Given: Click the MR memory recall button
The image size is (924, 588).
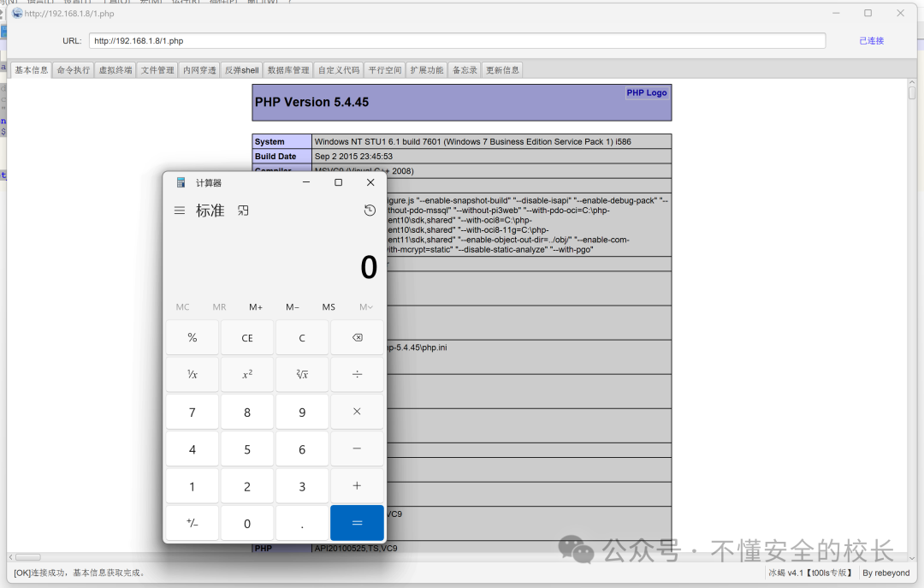Looking at the screenshot, I should pos(219,306).
